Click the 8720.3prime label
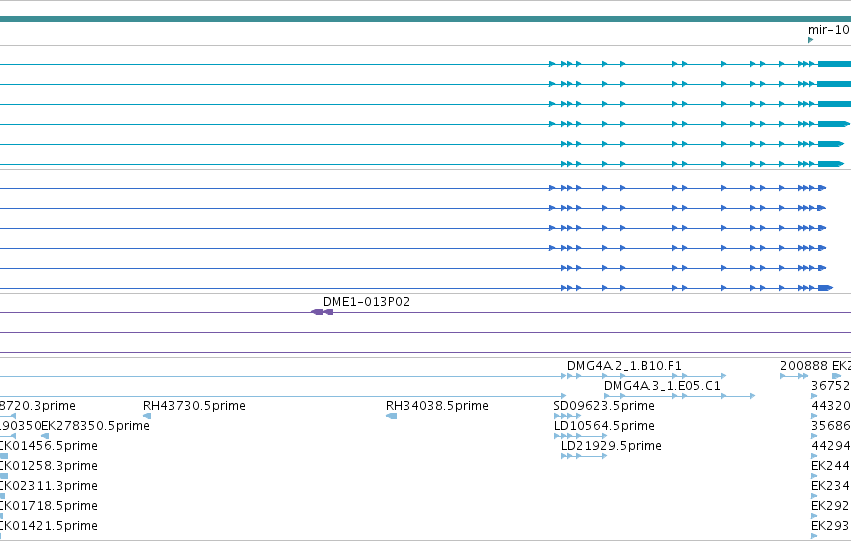The height and width of the screenshot is (541, 851). pos(38,405)
